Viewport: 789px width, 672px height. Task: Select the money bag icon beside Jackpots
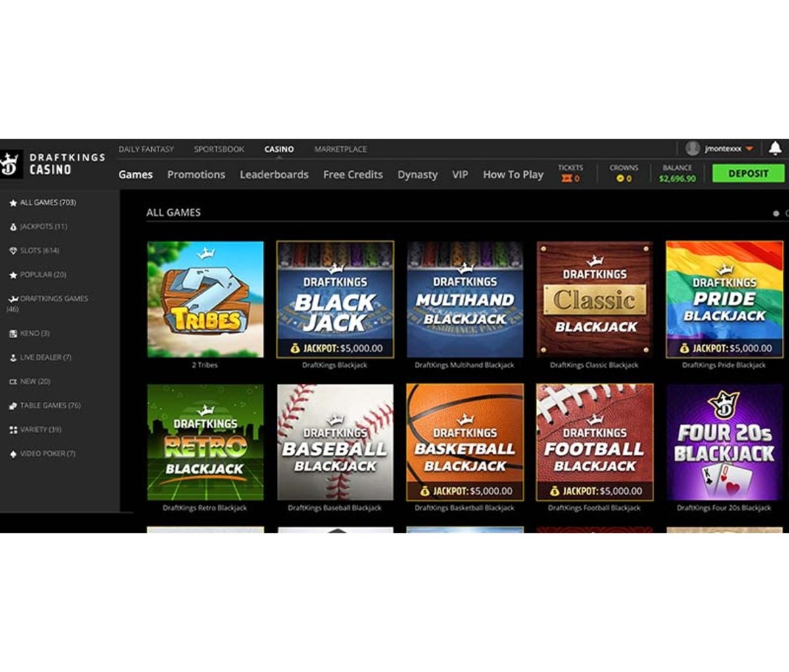point(13,227)
